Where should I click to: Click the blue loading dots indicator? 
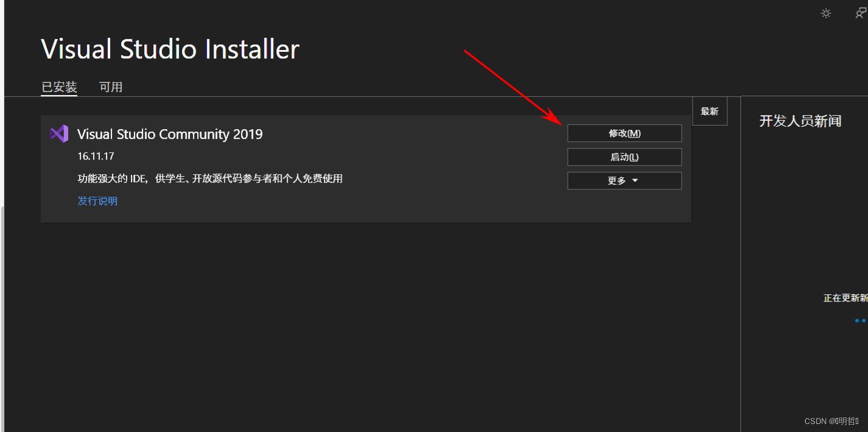click(861, 320)
